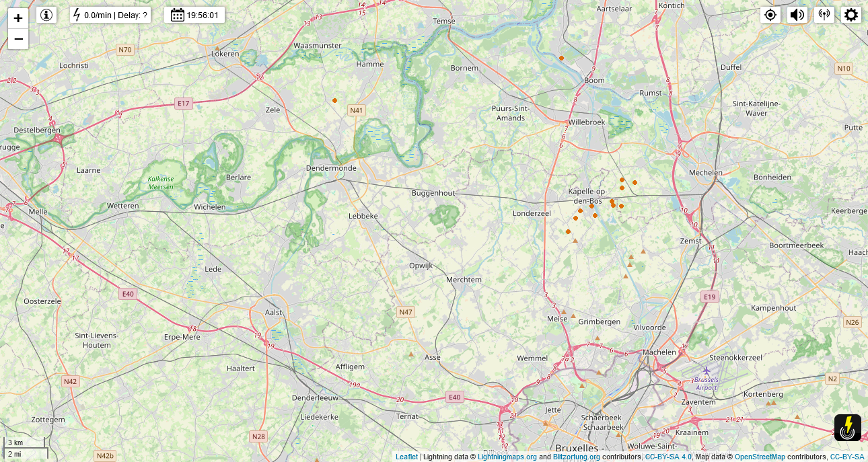Click the orange strike dot northwest of Boom
Screen dimensions: 868x462
[x=561, y=58]
